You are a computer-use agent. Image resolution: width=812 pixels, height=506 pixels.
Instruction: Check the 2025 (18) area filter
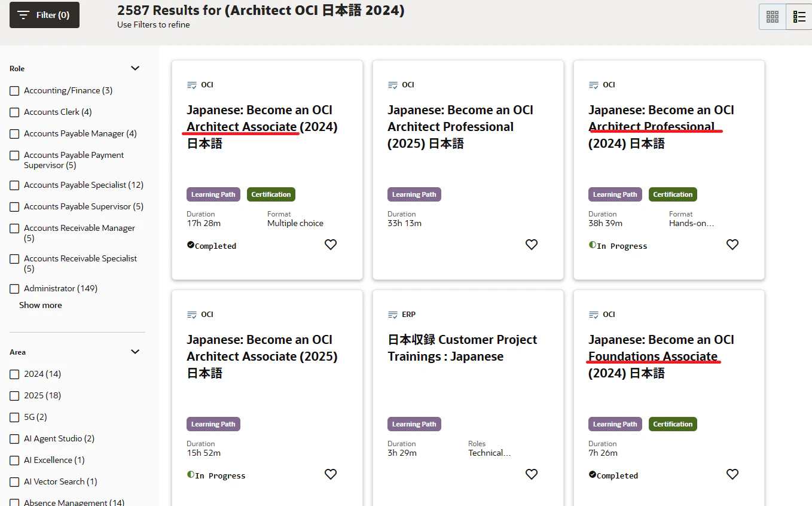click(x=14, y=396)
